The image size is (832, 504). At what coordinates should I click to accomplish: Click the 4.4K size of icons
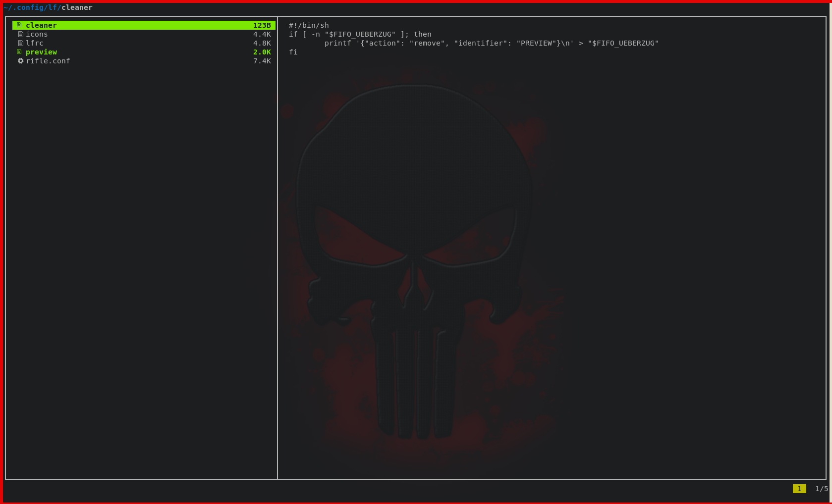262,34
